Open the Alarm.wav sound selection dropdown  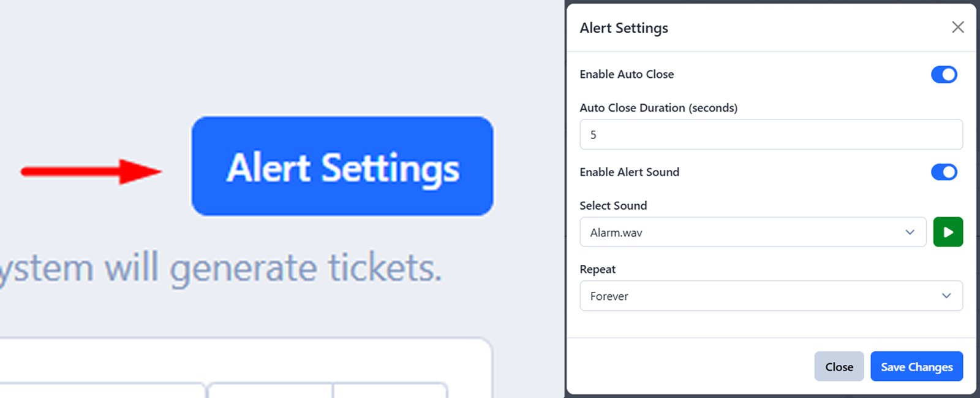pyautogui.click(x=752, y=232)
